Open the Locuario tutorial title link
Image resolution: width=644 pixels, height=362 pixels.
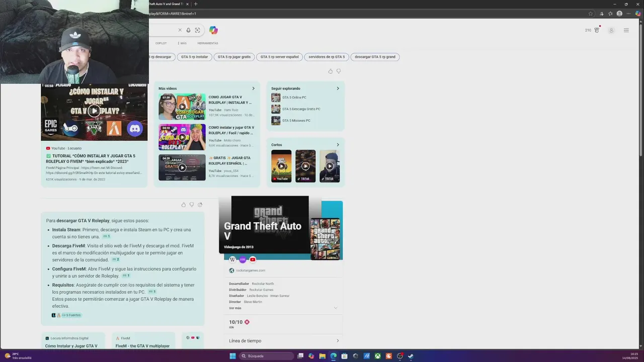pos(91,158)
